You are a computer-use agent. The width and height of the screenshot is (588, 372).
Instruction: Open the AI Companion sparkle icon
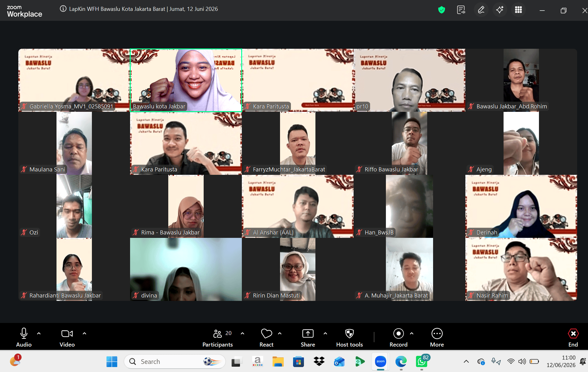pyautogui.click(x=500, y=10)
